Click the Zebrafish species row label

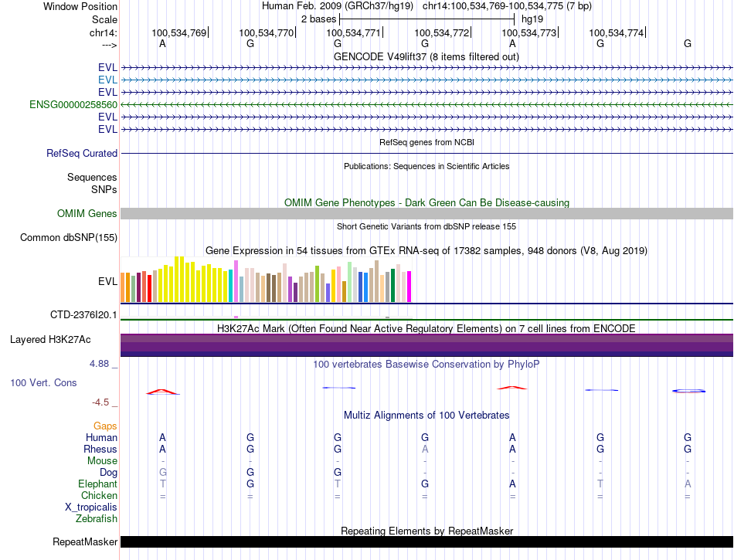tap(97, 518)
